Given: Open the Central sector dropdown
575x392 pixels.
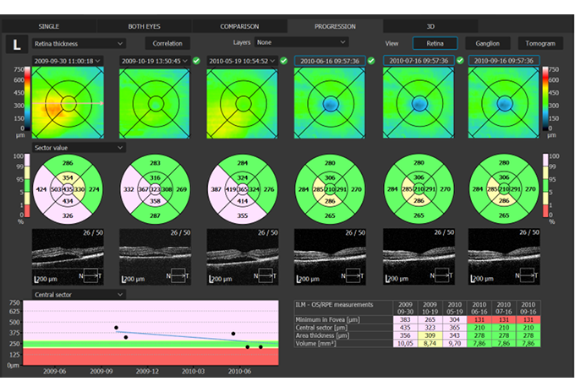Looking at the screenshot, I should pyautogui.click(x=78, y=294).
